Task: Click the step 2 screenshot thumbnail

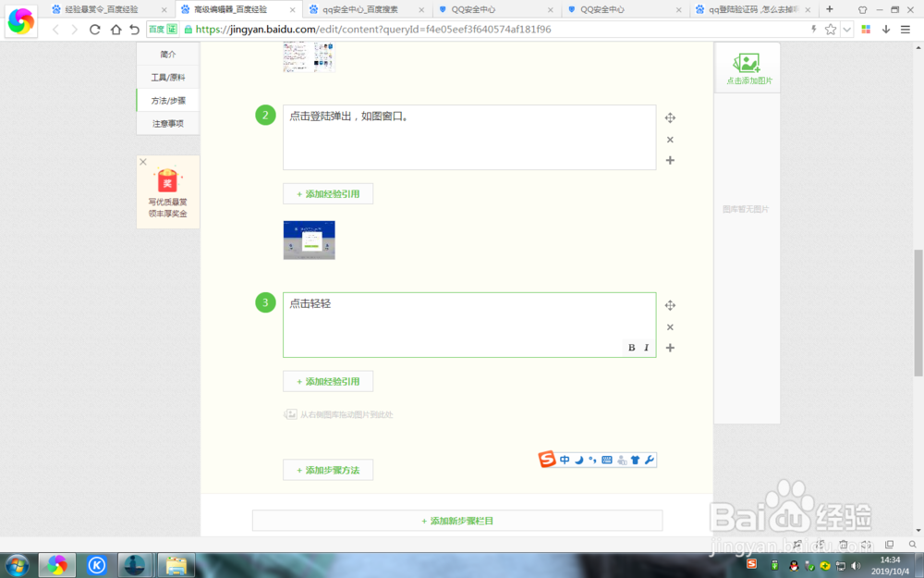Action: [x=309, y=240]
